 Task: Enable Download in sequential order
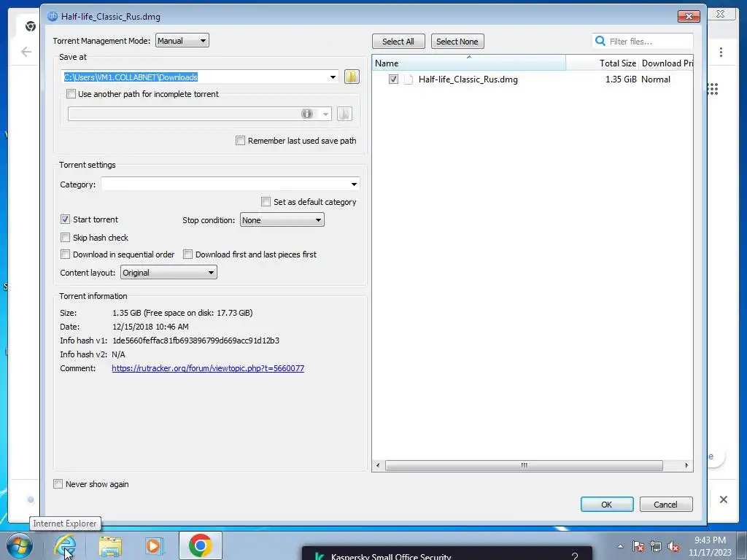tap(65, 254)
